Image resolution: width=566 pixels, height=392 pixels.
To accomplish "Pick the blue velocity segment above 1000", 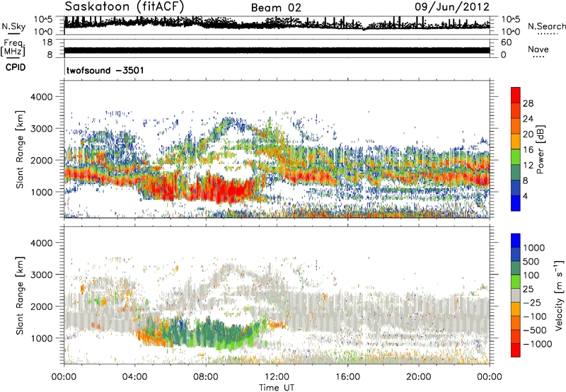I will coord(516,241).
